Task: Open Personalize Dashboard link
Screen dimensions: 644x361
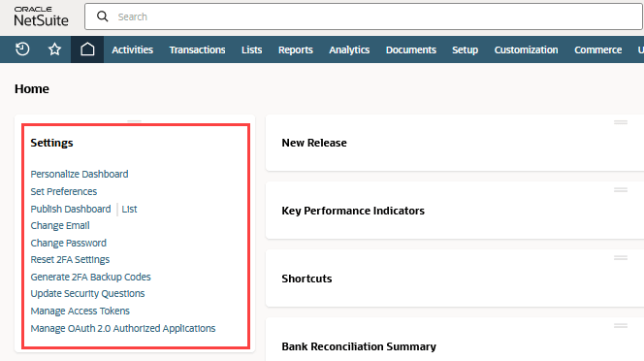Action: pyautogui.click(x=80, y=174)
